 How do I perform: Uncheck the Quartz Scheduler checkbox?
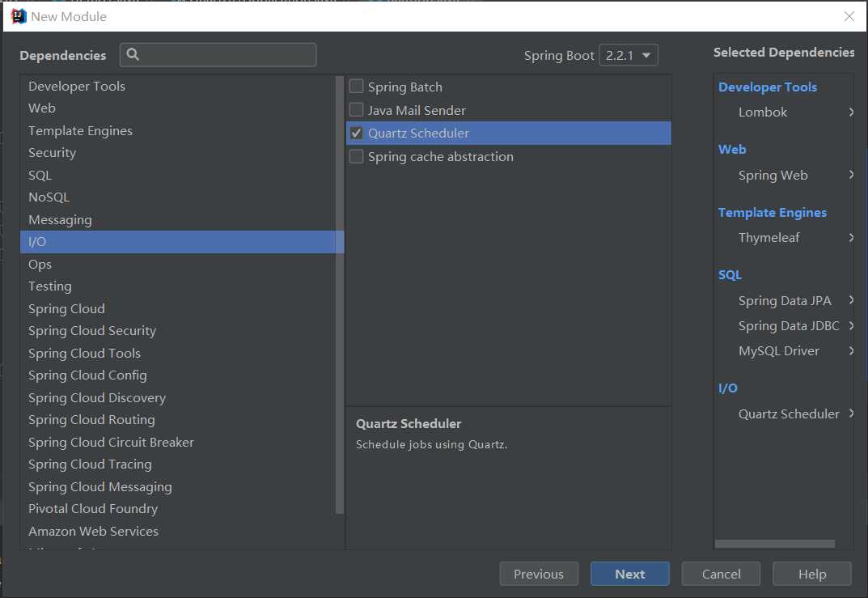tap(357, 133)
